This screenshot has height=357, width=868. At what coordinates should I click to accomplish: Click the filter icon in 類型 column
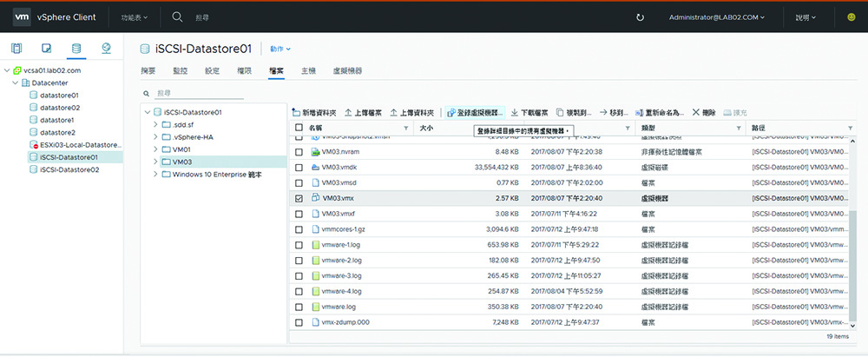pyautogui.click(x=739, y=128)
